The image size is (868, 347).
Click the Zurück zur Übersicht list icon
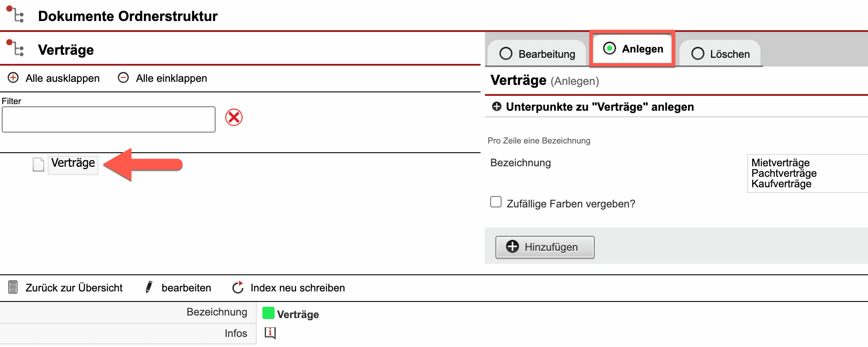point(13,287)
